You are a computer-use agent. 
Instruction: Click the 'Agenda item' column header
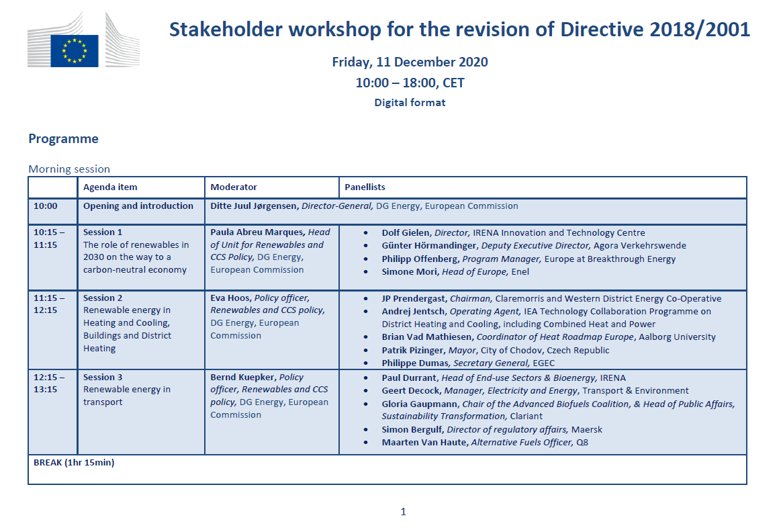110,187
